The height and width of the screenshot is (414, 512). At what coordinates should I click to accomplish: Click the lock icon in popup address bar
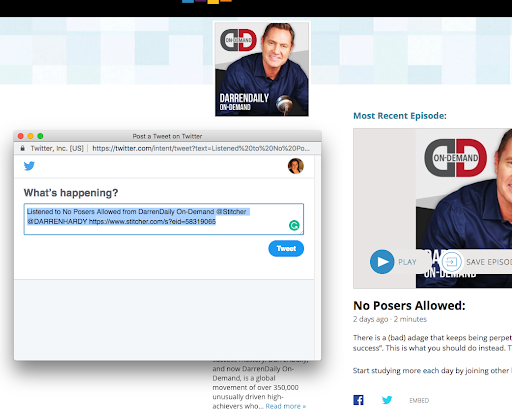point(23,148)
